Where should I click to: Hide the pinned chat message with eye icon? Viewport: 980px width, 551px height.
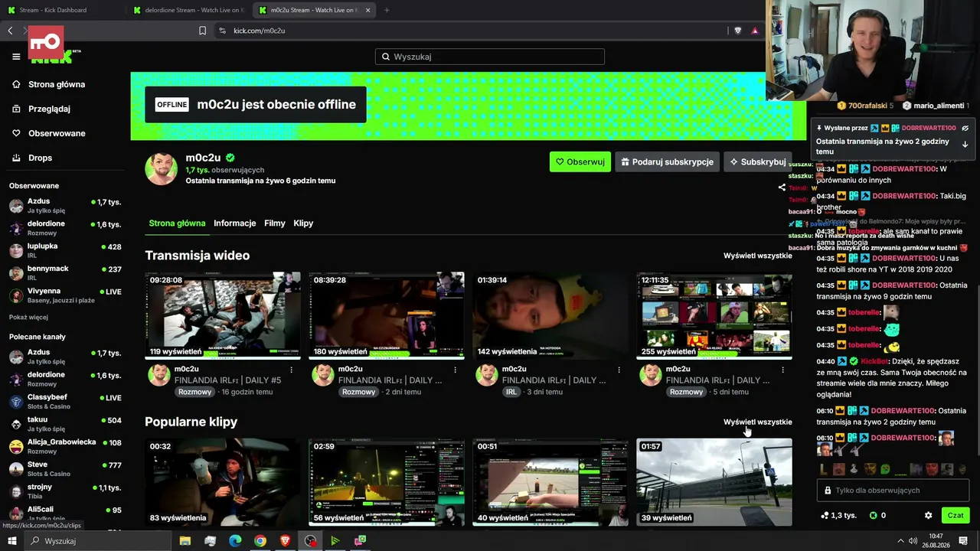[965, 129]
